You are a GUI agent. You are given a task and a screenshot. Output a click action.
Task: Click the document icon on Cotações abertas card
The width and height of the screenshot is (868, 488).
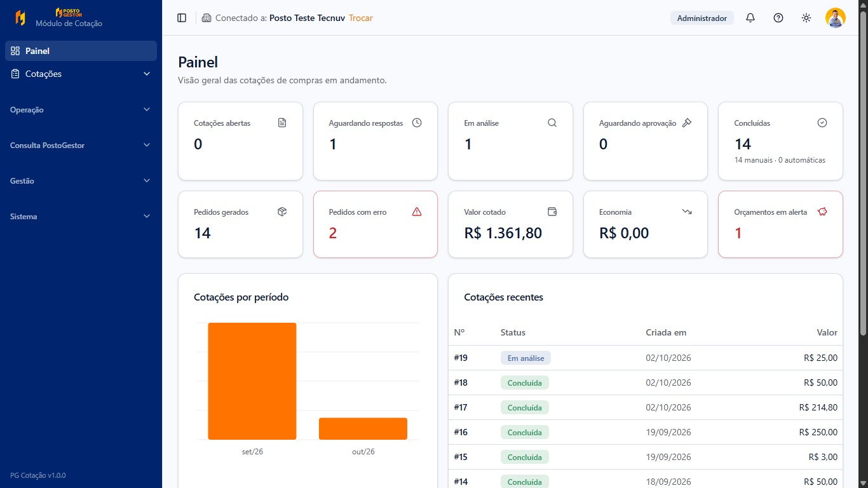point(282,123)
